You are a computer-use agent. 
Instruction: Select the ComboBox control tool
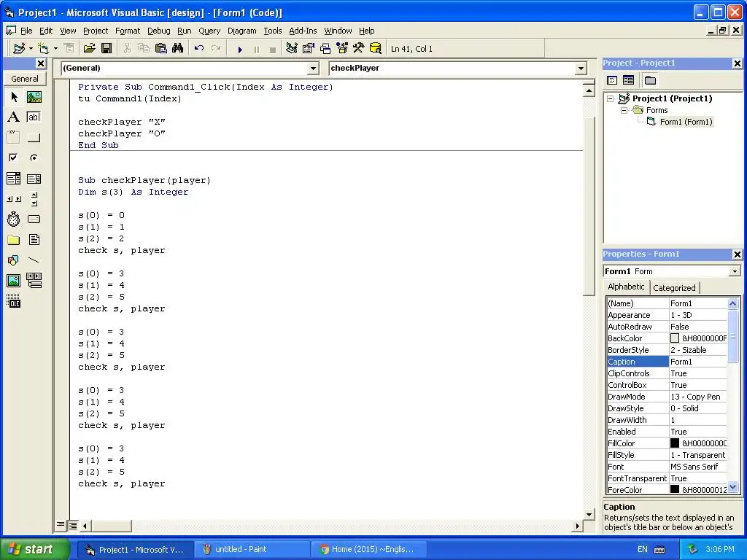tap(14, 179)
